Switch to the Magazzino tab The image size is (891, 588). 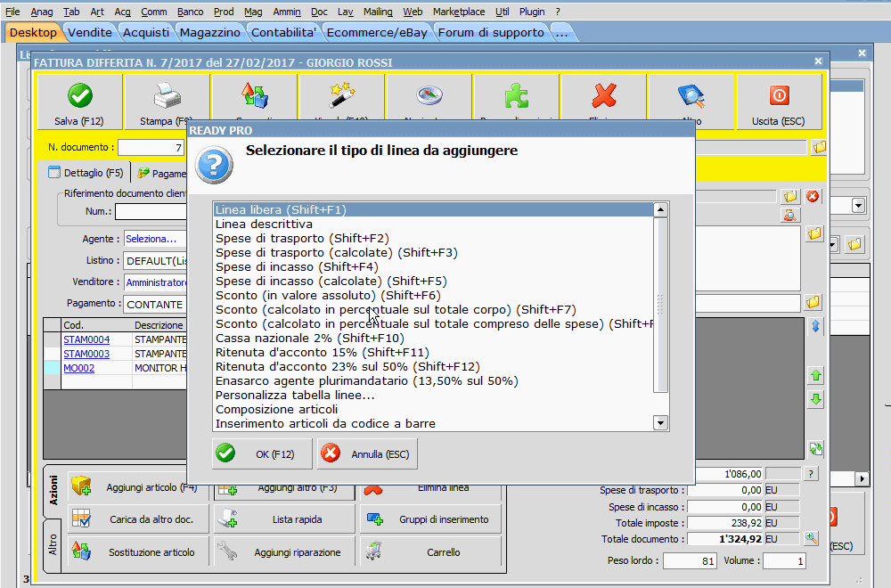tap(210, 32)
